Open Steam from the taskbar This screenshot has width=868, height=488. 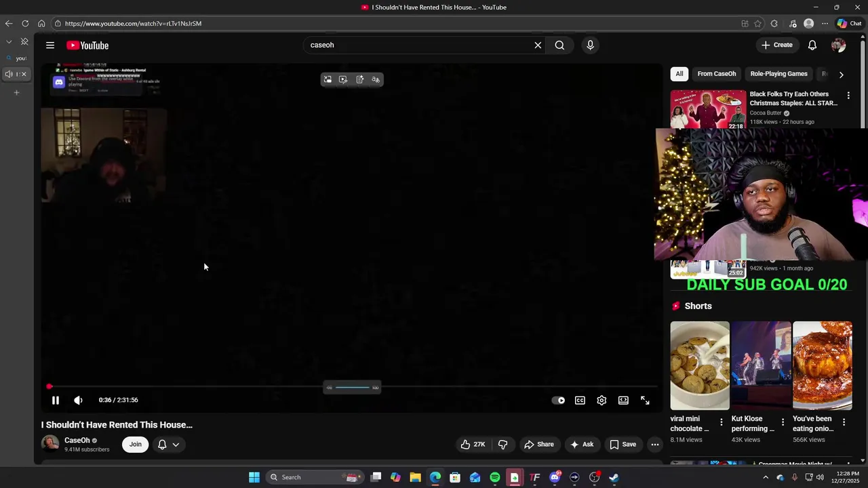point(614,477)
